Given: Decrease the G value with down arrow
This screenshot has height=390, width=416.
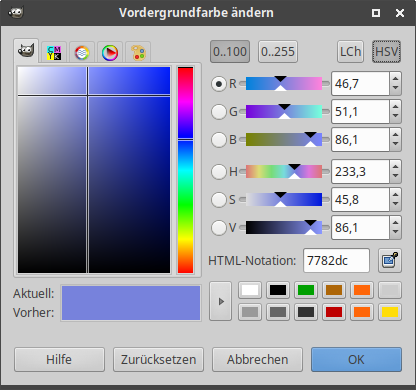Looking at the screenshot, I should click(395, 117).
